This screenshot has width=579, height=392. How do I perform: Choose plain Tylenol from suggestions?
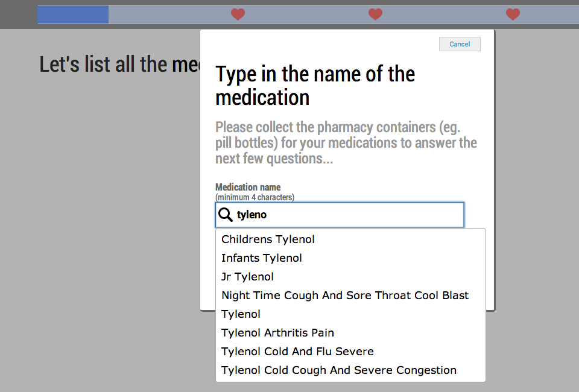[x=350, y=314]
